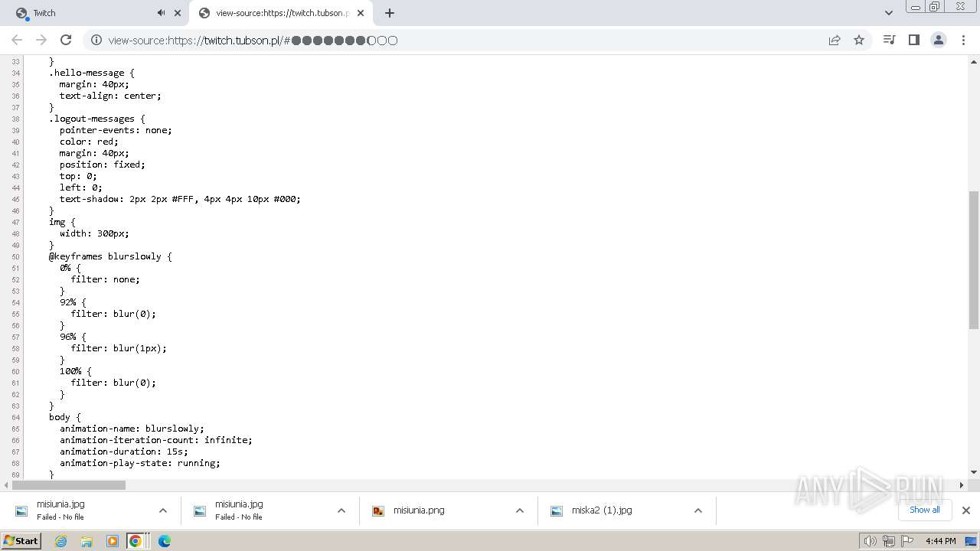This screenshot has width=980, height=551.
Task: Expand misiunia.png download options
Action: coord(520,510)
